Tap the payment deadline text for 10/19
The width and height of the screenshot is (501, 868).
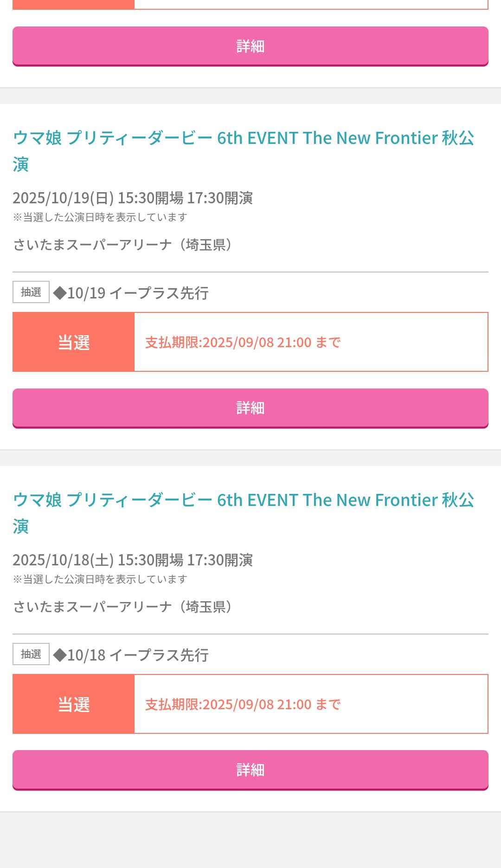click(243, 343)
